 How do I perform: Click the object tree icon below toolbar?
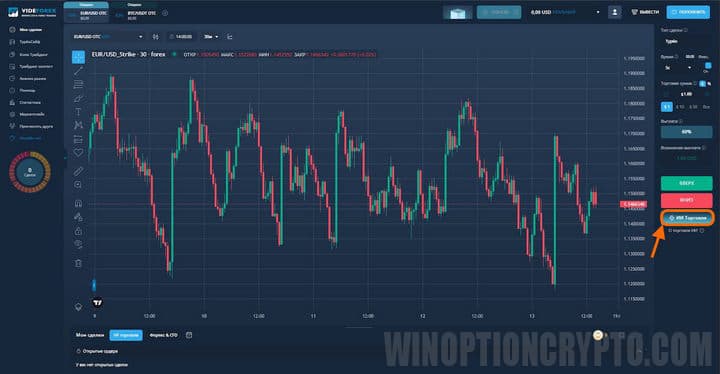click(79, 306)
